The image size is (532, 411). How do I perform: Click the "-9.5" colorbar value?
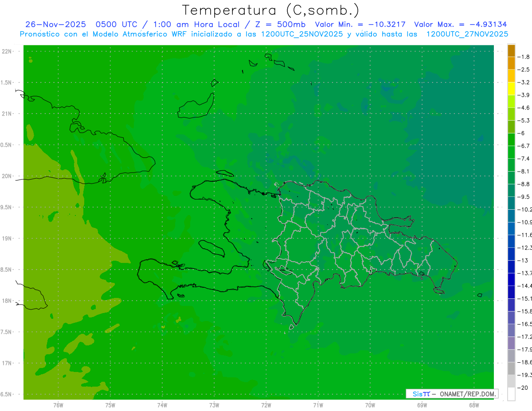coord(524,197)
